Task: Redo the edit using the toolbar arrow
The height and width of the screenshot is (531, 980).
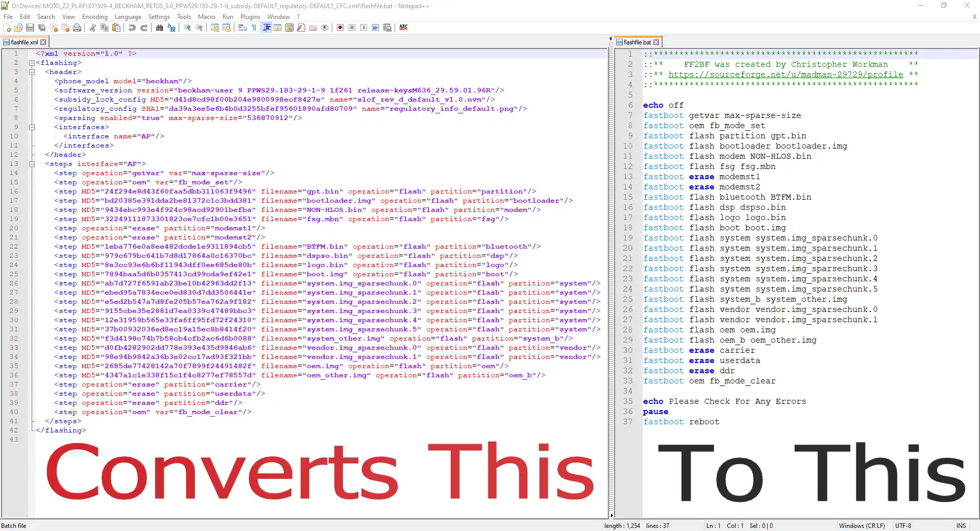Action: tap(144, 28)
